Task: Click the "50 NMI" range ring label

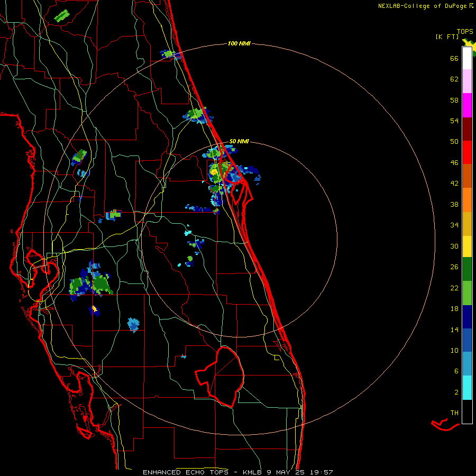Action: click(239, 141)
